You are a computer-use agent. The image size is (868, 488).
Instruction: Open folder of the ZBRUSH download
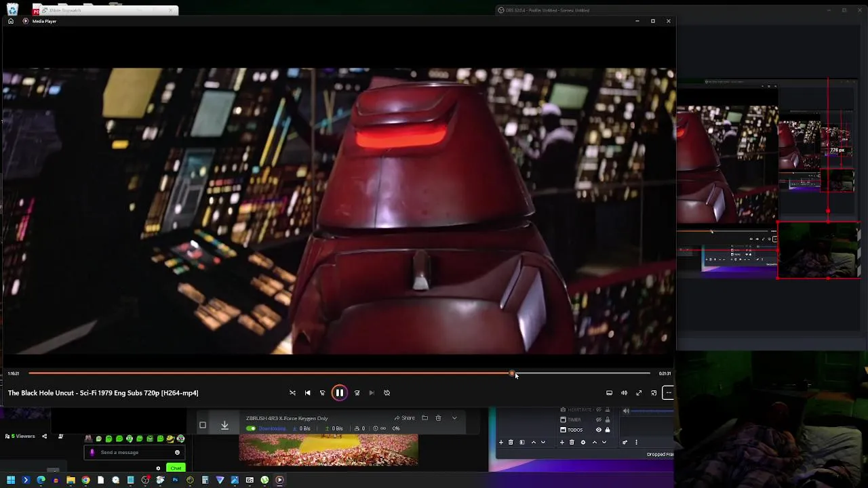coord(425,418)
